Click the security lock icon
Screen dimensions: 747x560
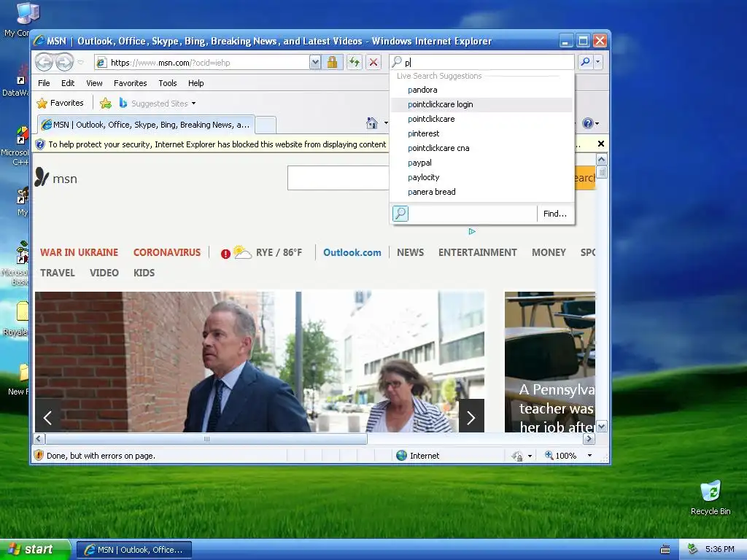point(332,63)
